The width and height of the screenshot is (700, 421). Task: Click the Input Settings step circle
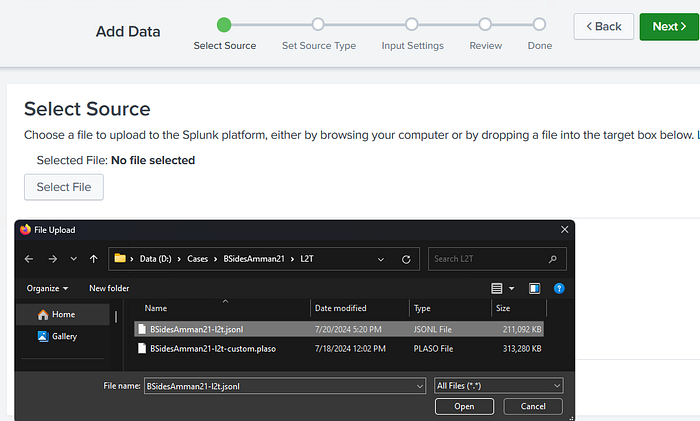click(x=412, y=25)
